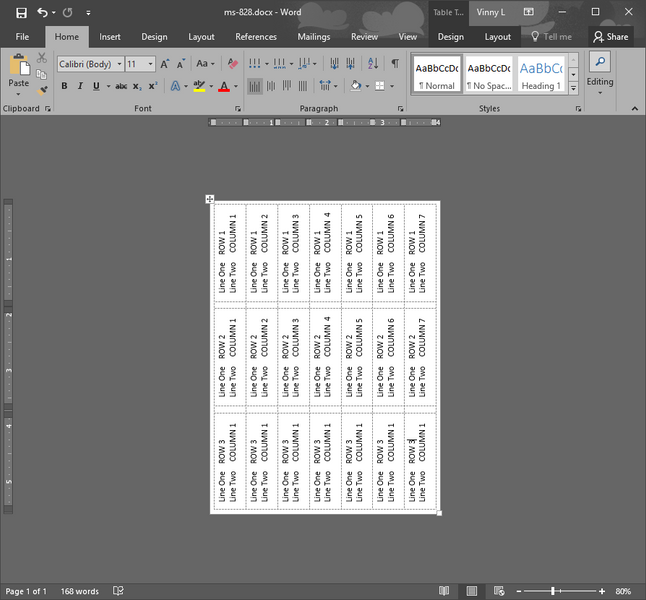Expand the Styles gallery more arrow
The image size is (646, 600).
tap(574, 89)
